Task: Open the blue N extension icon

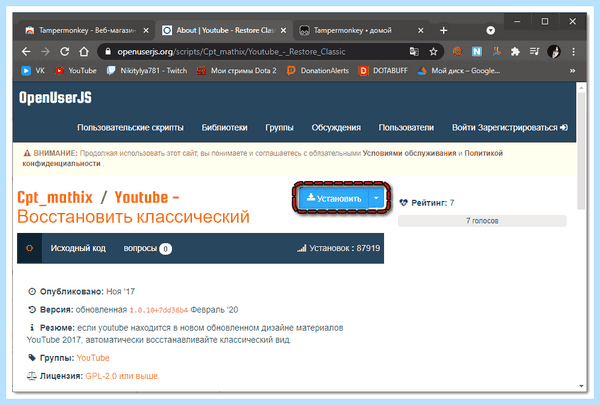Action: tap(477, 51)
